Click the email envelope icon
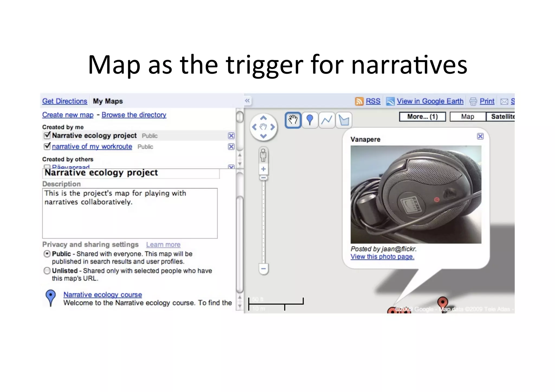 click(x=504, y=102)
